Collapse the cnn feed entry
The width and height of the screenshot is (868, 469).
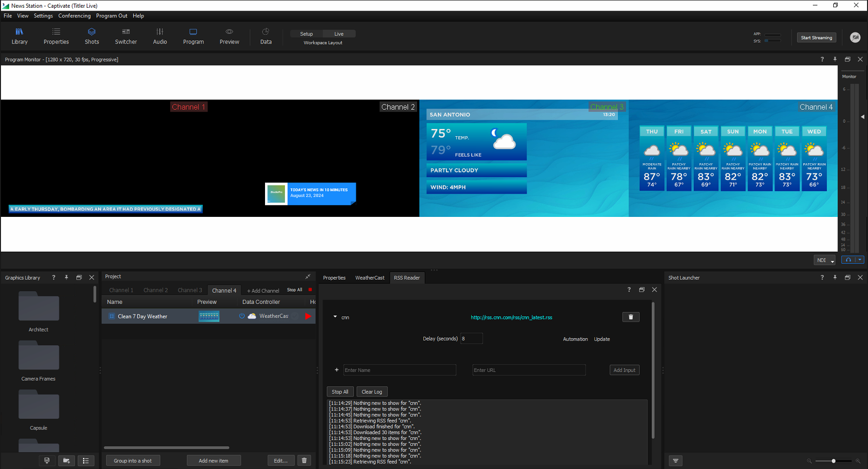(335, 317)
